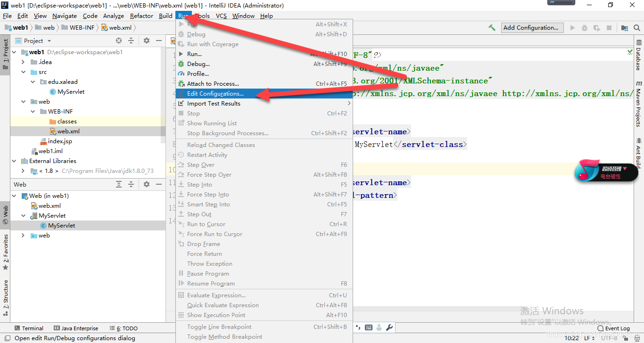This screenshot has width=644, height=343.
Task: Open the Import Test Results submenu
Action: click(x=264, y=104)
